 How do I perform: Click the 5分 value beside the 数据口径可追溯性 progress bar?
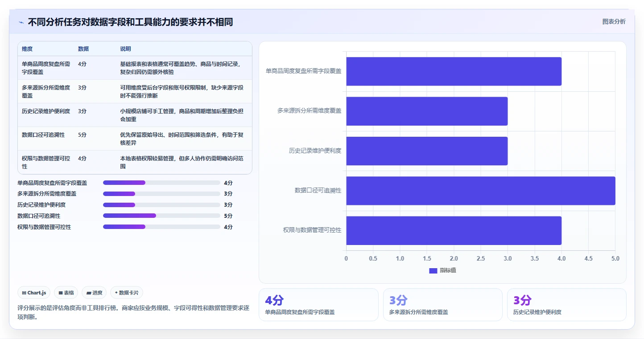(228, 216)
